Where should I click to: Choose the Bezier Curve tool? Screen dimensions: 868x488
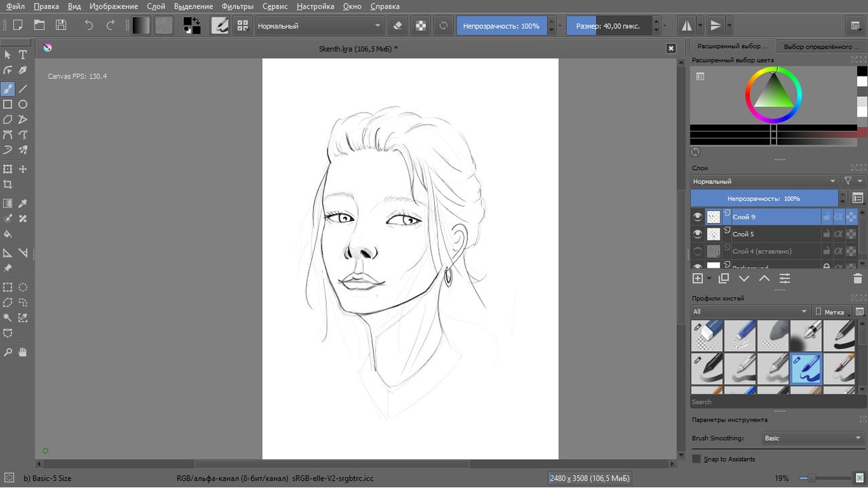(x=7, y=135)
